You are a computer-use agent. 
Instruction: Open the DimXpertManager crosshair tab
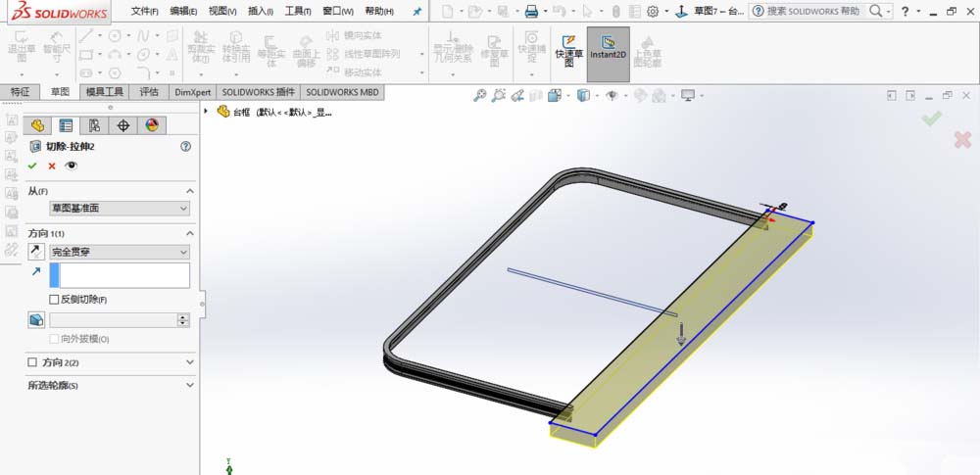click(x=123, y=125)
